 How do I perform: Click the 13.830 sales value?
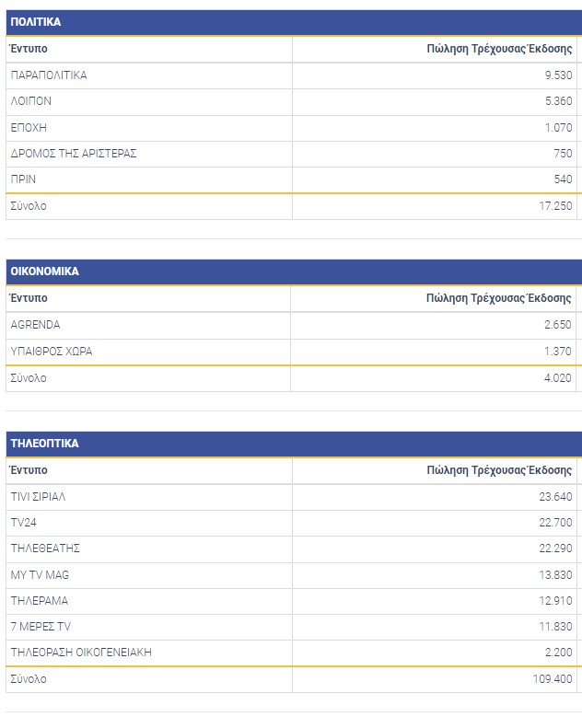(x=555, y=575)
